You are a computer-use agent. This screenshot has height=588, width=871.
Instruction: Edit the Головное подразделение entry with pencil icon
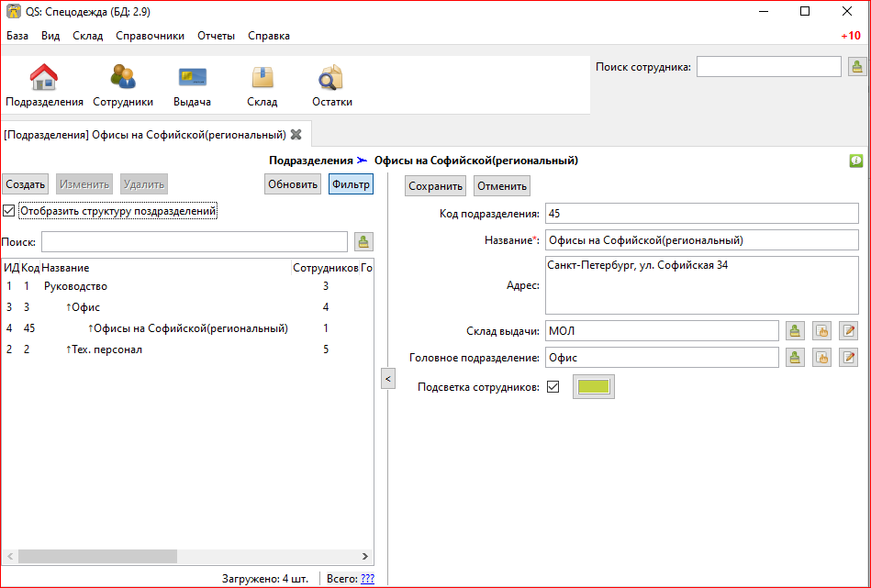[x=849, y=357]
